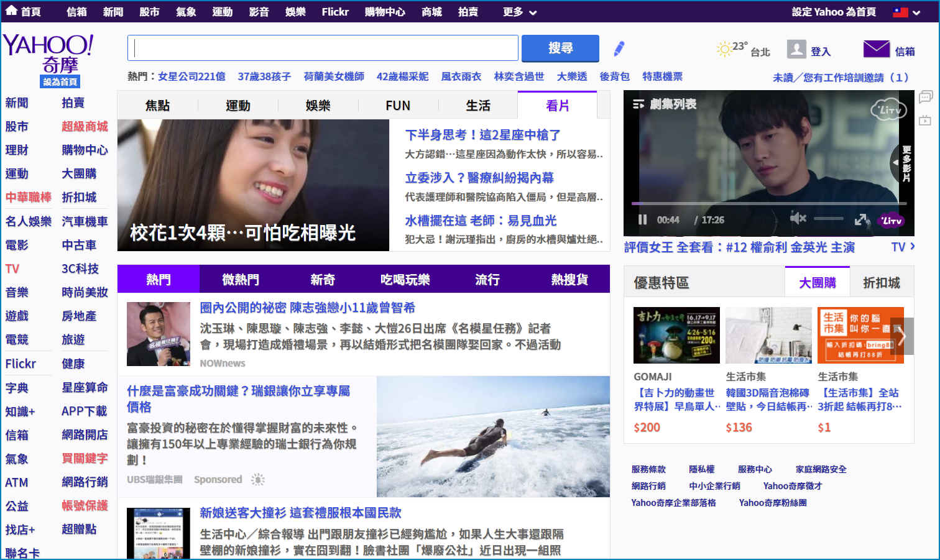Open the unread mail notice 未讀／您有工作培訓邀請
Viewport: 940px width, 560px height.
(841, 78)
